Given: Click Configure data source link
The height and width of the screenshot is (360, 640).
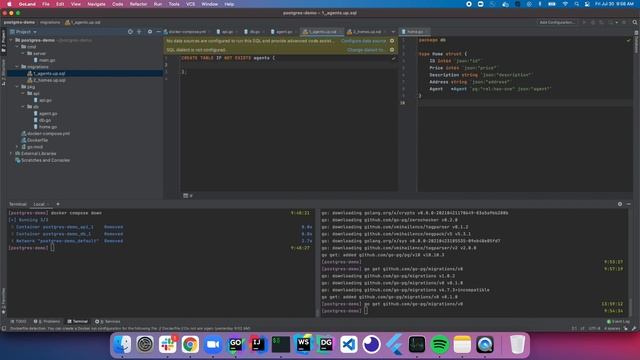Looking at the screenshot, I should [363, 41].
